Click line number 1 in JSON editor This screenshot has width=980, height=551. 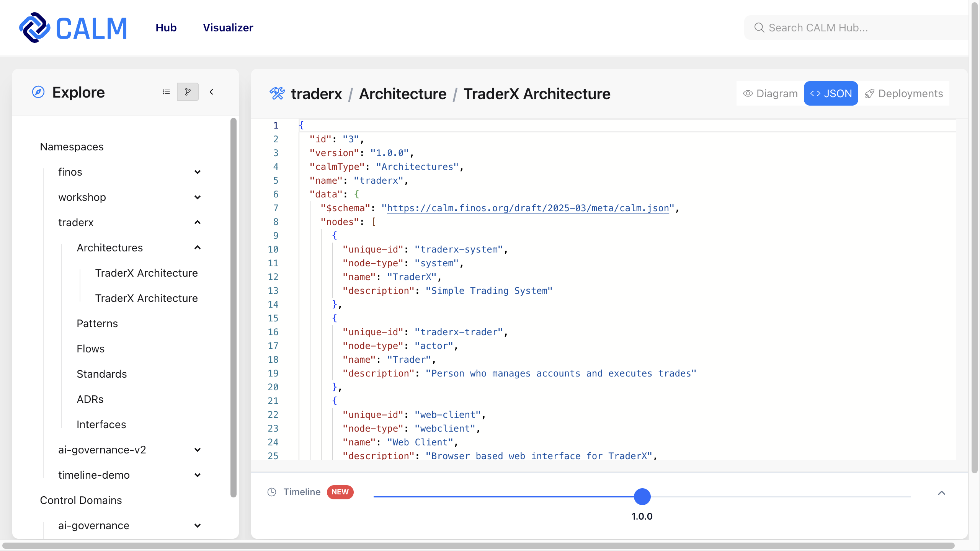pyautogui.click(x=276, y=126)
